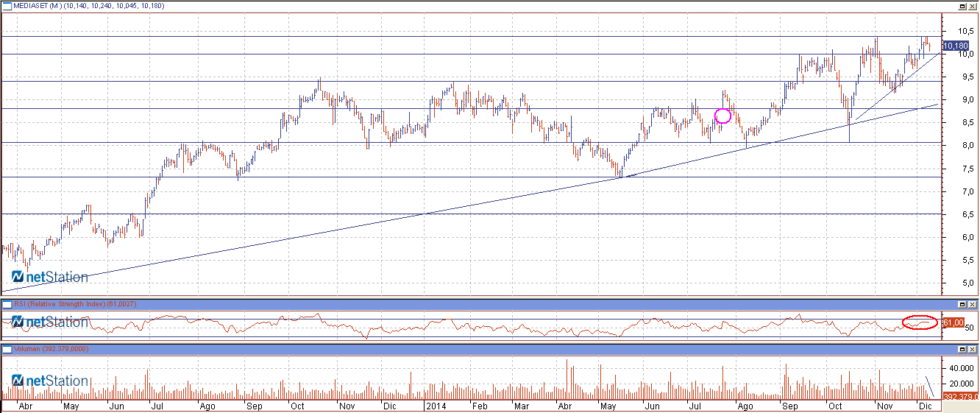The image size is (980, 413).
Task: Close the MEDIASET price chart panel
Action: pos(973,6)
